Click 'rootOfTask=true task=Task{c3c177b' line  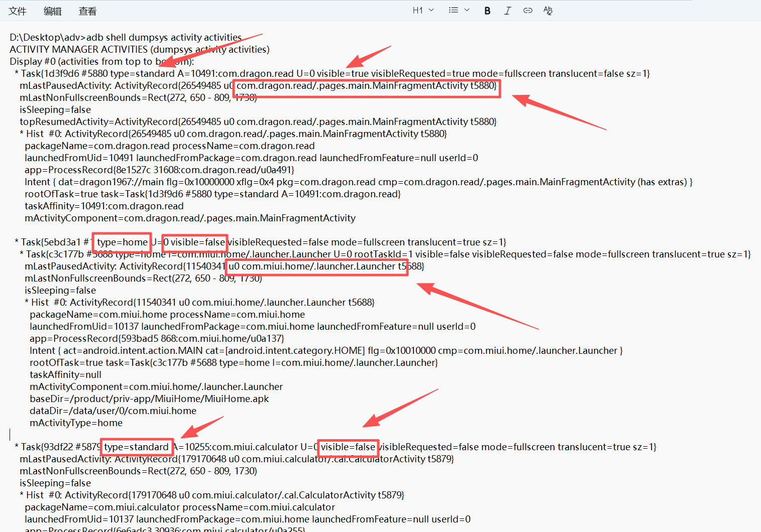coord(234,363)
